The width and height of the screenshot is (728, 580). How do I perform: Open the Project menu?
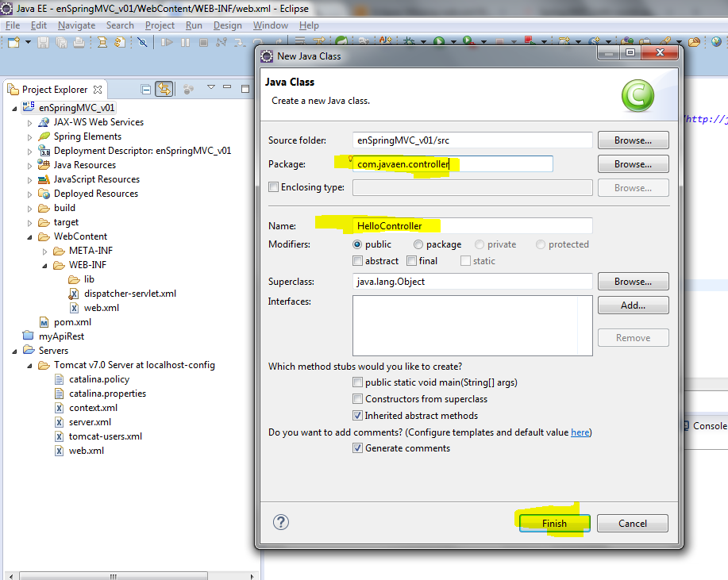click(160, 25)
